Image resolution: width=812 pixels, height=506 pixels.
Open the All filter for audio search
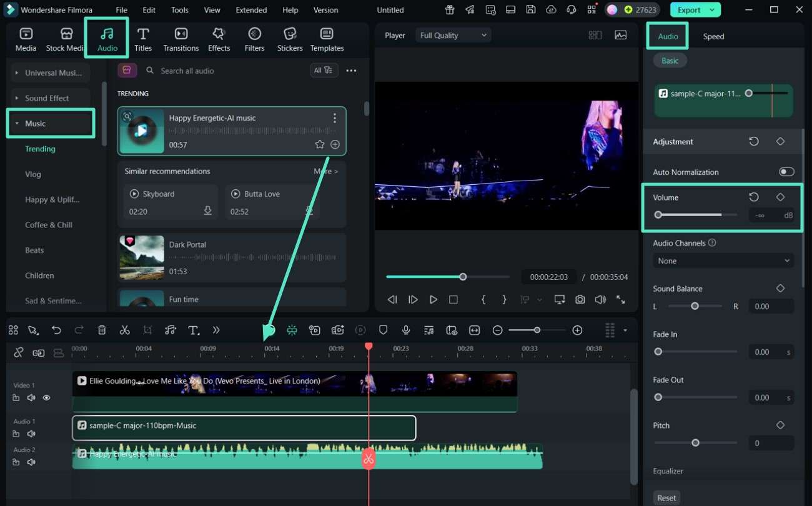(x=324, y=71)
